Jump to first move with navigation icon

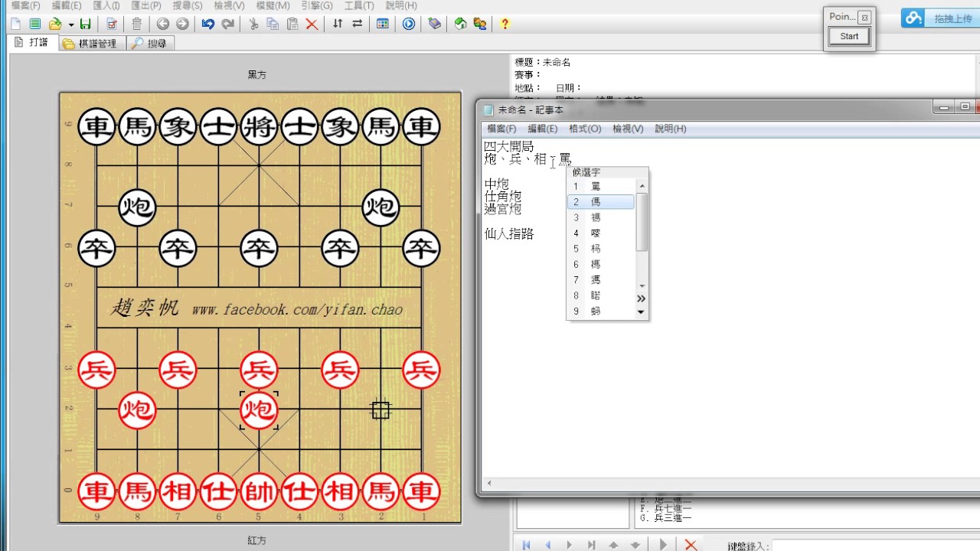(x=527, y=545)
